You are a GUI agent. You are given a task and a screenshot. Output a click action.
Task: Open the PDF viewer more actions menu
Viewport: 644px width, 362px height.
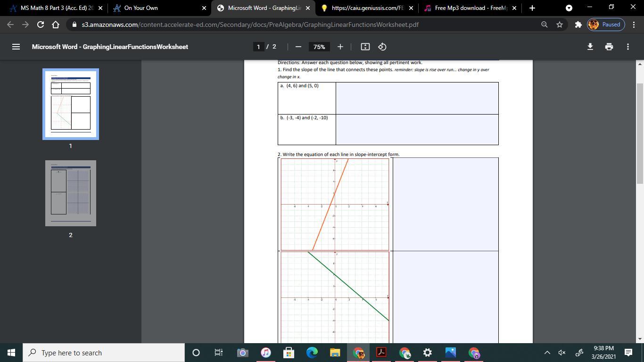(627, 47)
